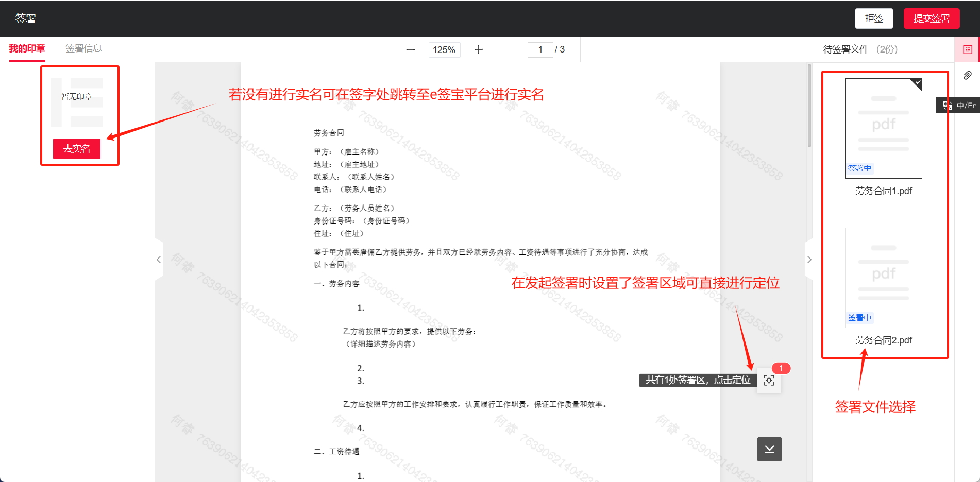Switch to the 签署信息 tab
The image size is (980, 482).
[x=83, y=48]
